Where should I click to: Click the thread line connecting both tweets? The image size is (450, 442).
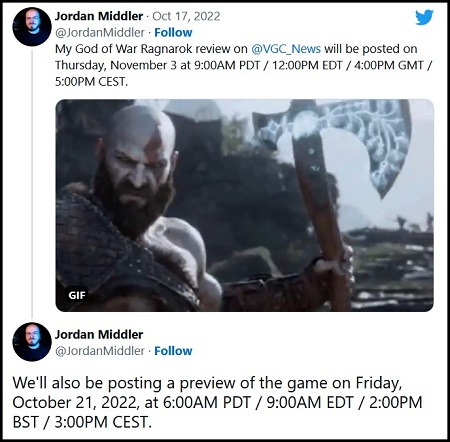(x=32, y=183)
